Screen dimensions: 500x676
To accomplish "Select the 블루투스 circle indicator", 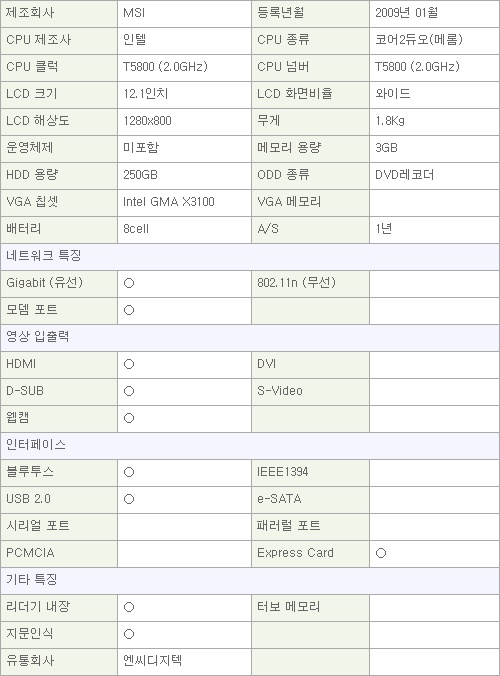I will coord(129,473).
